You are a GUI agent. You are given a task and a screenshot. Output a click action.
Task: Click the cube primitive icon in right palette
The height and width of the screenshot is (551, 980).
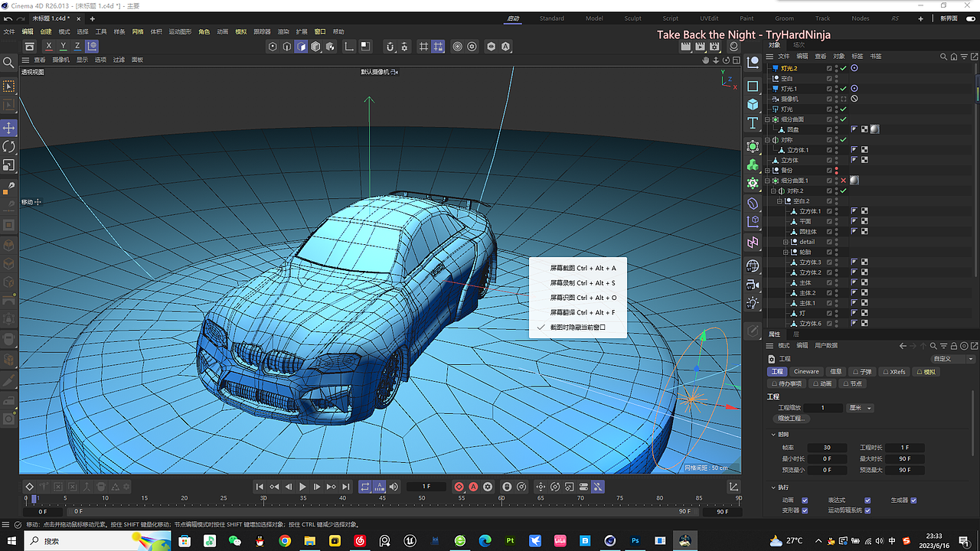(x=753, y=105)
